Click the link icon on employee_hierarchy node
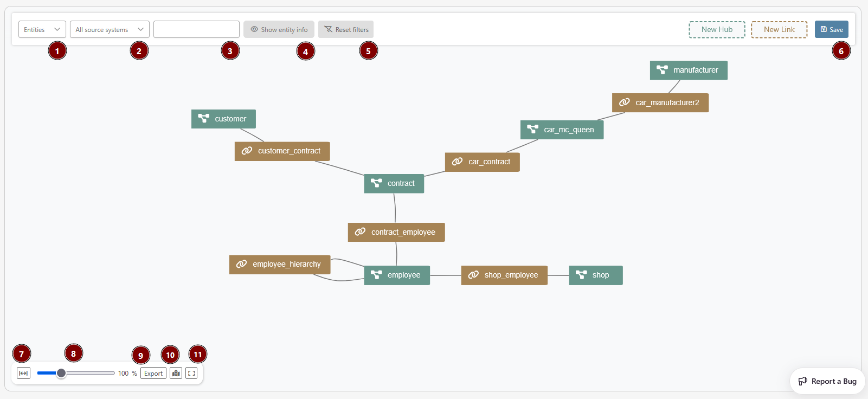868x399 pixels. 242,264
